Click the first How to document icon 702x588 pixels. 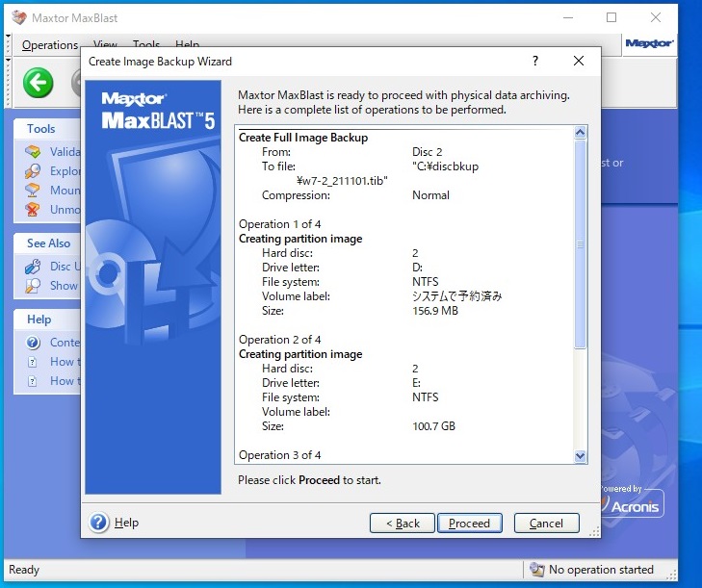point(32,362)
